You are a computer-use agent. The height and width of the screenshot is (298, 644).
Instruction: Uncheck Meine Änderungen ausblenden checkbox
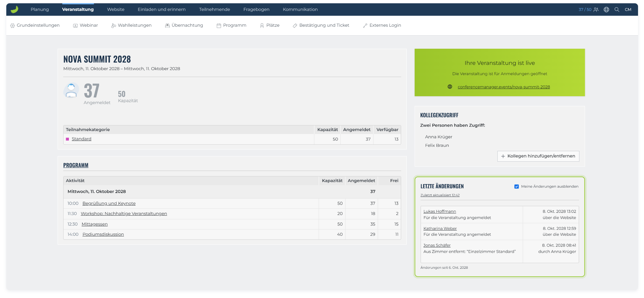point(517,186)
